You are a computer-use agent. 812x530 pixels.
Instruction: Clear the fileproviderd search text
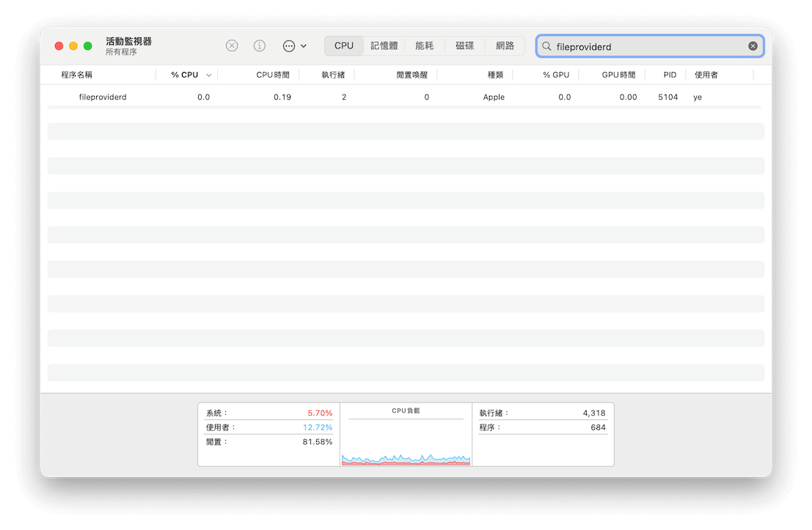pyautogui.click(x=753, y=46)
